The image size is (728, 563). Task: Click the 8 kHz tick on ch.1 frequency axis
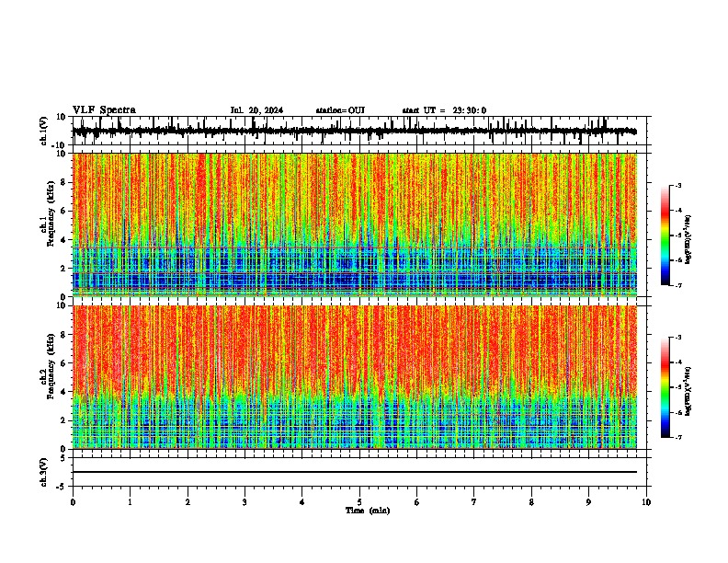click(x=63, y=182)
